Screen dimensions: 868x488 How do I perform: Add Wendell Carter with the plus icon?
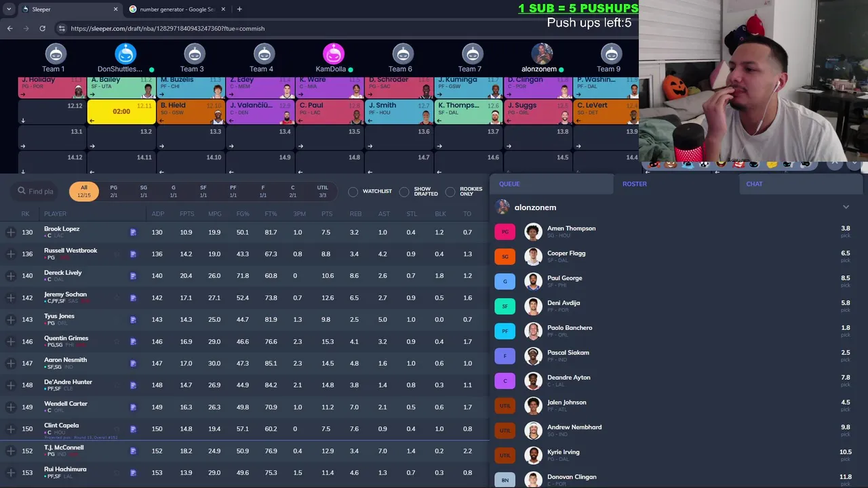10,407
